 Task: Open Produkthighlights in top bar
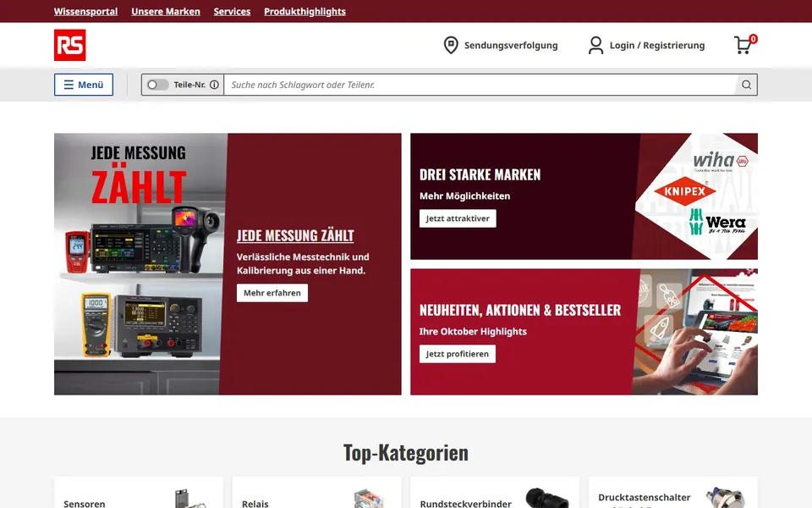tap(305, 11)
